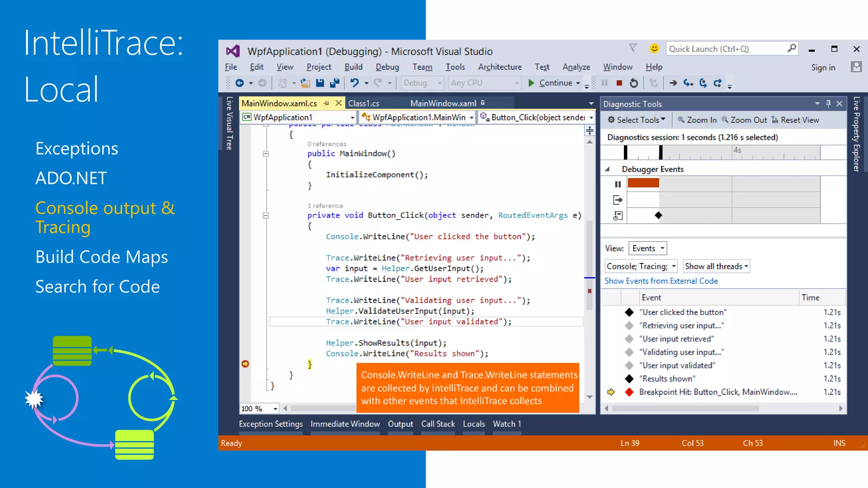Pin the Diagnostic Tools panel
Image resolution: width=868 pixels, height=488 pixels.
point(828,104)
